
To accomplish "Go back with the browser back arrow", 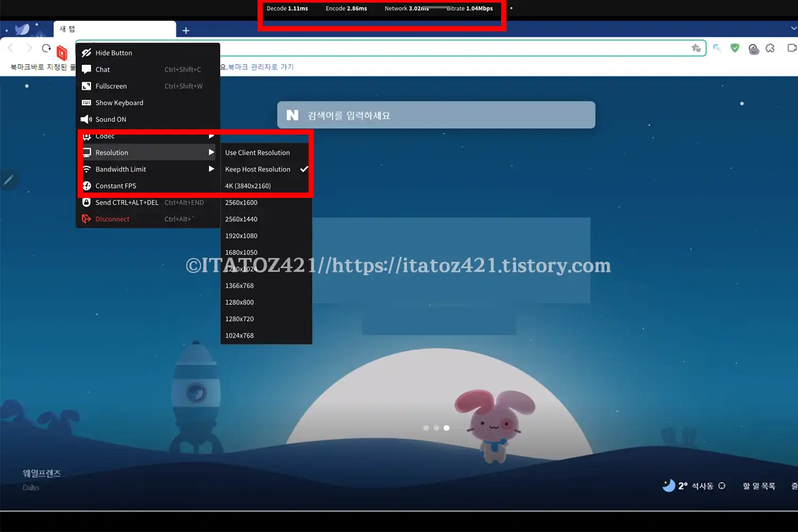I will 11,48.
